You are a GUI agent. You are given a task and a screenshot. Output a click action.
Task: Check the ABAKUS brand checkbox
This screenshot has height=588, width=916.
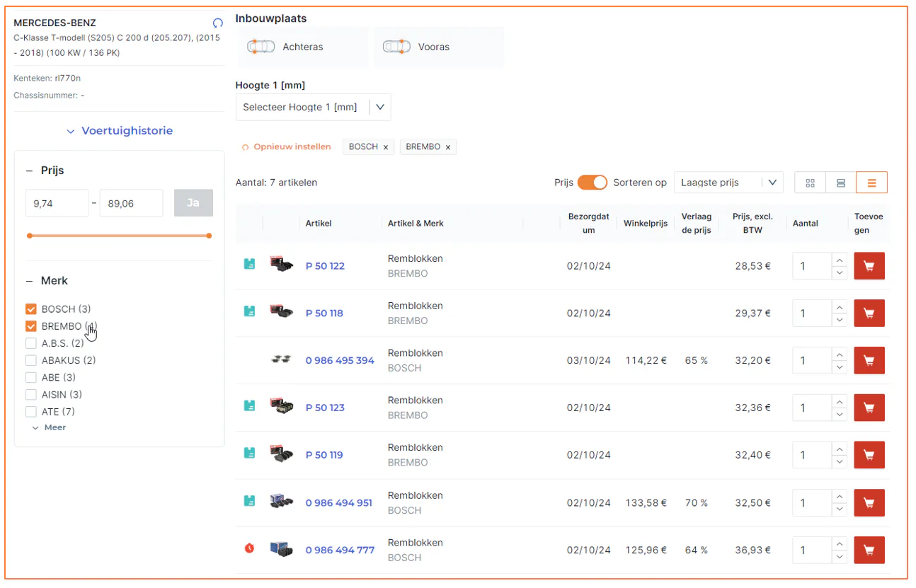coord(30,360)
